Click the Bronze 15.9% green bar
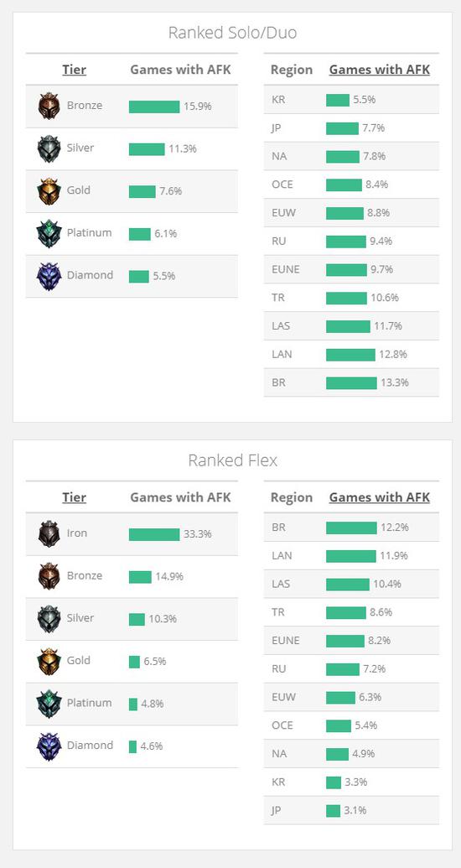Viewport: 461px width, 868px height. click(154, 107)
